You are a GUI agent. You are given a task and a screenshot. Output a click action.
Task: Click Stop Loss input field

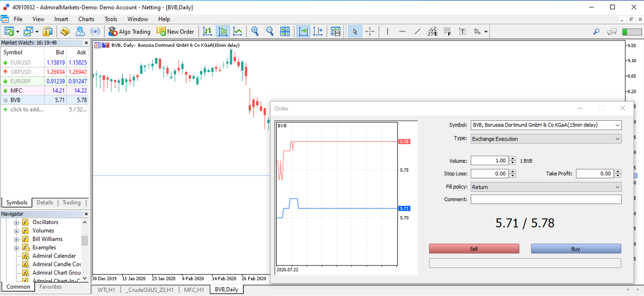tap(490, 174)
